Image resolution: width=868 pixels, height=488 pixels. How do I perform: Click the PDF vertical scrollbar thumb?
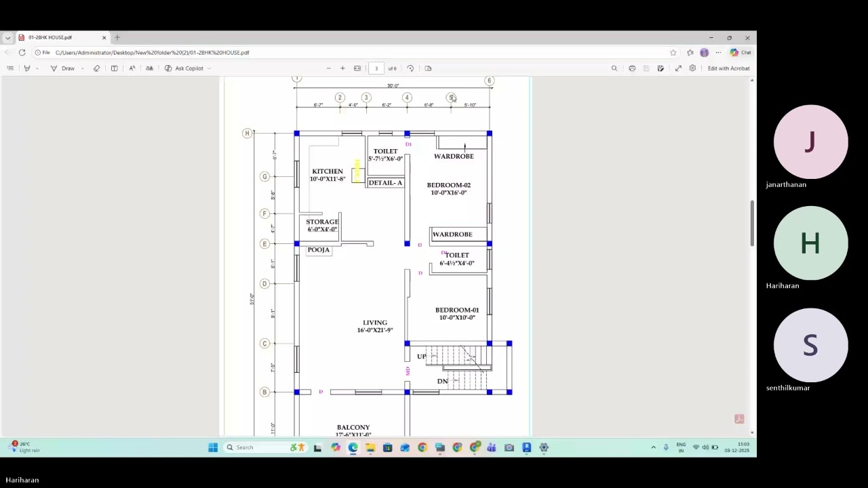tap(752, 224)
